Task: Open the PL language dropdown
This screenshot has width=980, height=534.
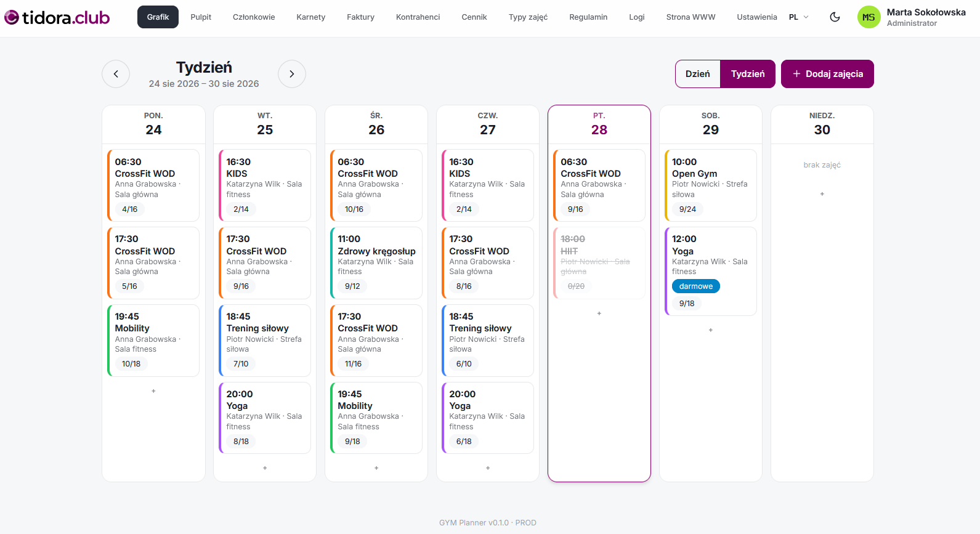Action: [799, 17]
